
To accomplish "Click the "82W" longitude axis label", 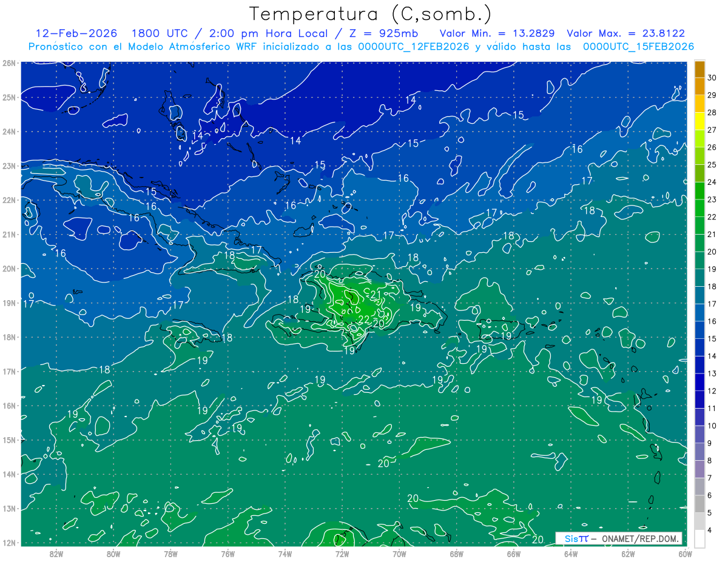I will (x=56, y=554).
